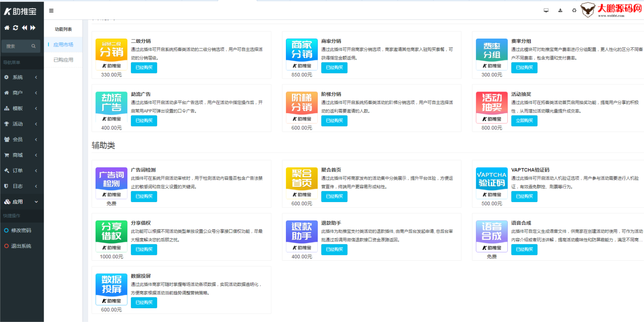Viewport: 644px width, 322px height.
Task: Click the download icon in the top-right toolbar
Action: pyautogui.click(x=560, y=10)
